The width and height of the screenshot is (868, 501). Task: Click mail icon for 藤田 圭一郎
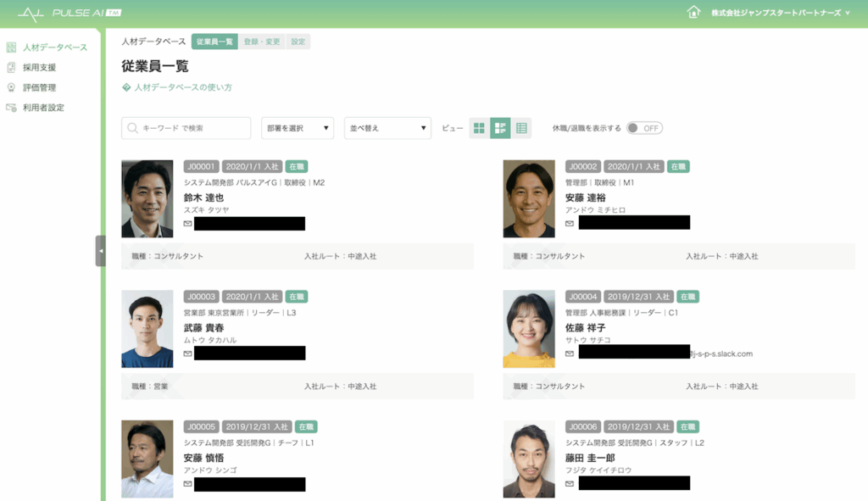pos(569,484)
